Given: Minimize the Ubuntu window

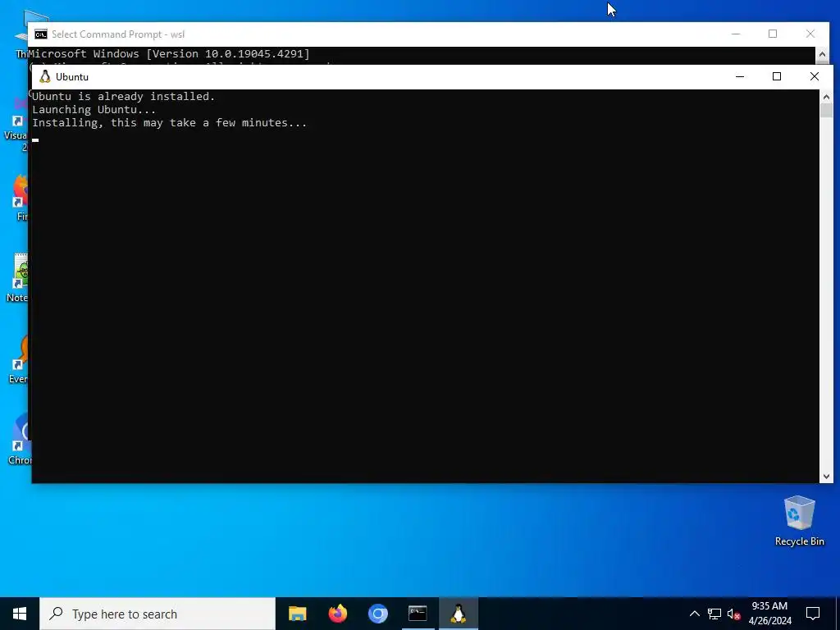Looking at the screenshot, I should click(x=740, y=76).
